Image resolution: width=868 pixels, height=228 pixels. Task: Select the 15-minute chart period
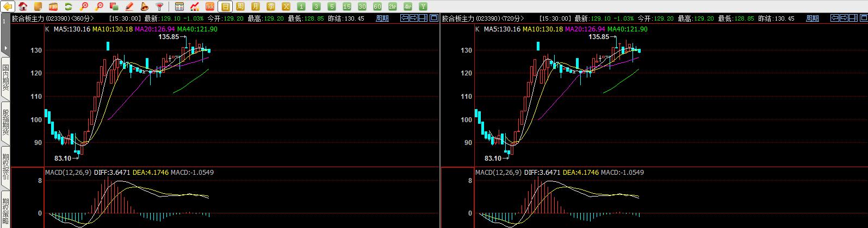[347, 7]
